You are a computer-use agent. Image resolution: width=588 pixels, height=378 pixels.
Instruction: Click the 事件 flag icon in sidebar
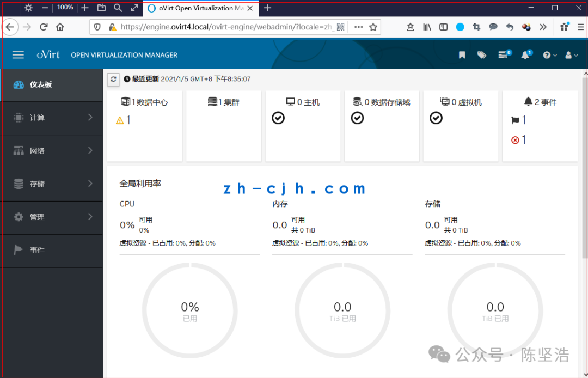click(x=18, y=250)
